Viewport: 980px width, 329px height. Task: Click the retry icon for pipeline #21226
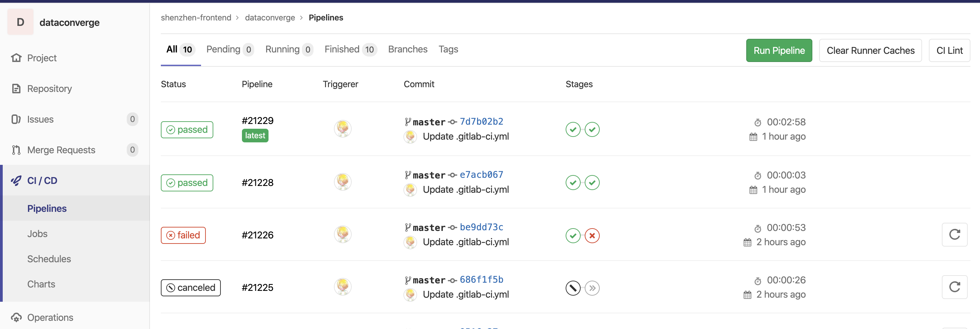point(954,235)
